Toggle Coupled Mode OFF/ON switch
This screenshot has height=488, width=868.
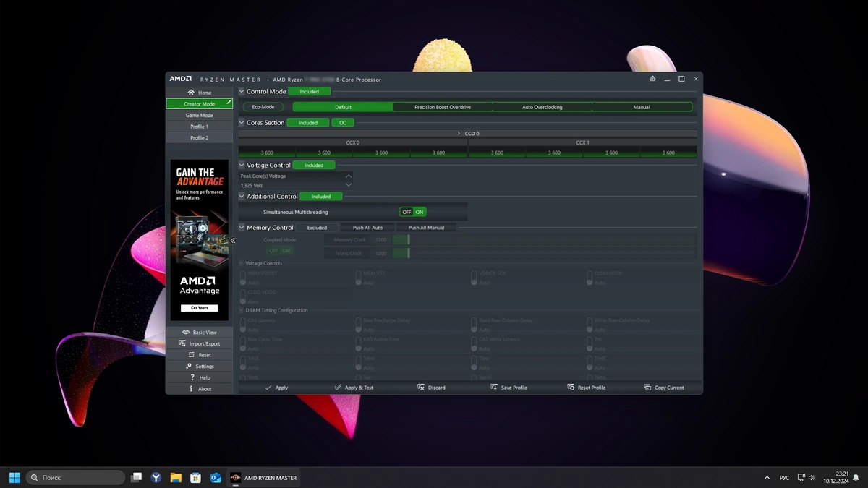tap(279, 250)
